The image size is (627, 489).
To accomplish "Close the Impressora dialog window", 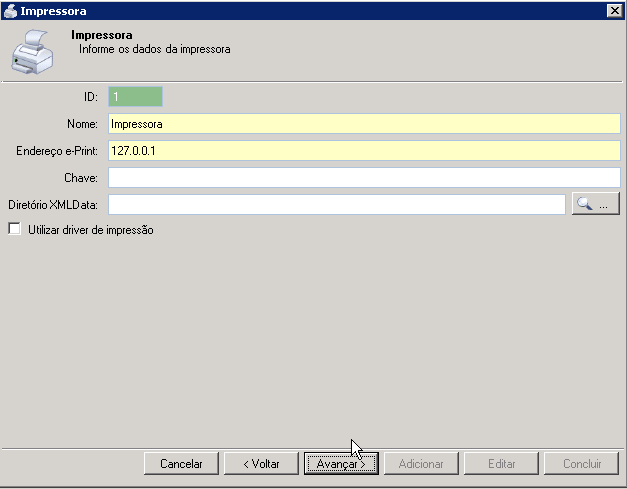I will click(614, 10).
